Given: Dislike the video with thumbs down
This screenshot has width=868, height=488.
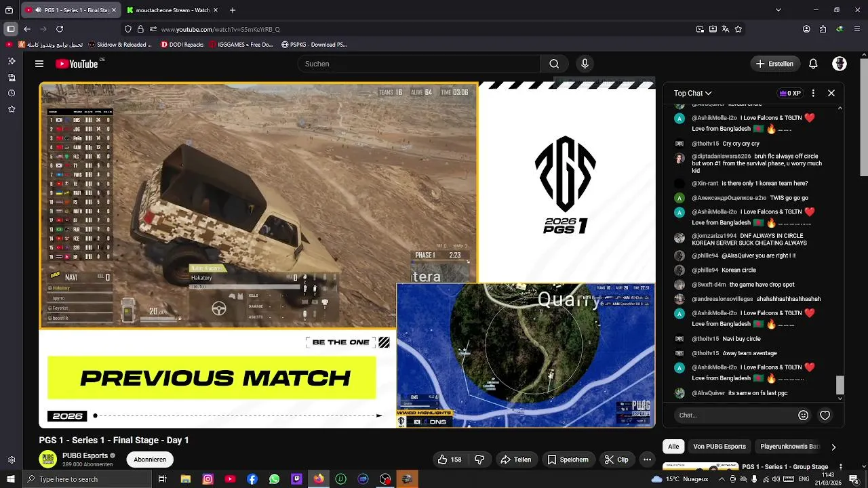Looking at the screenshot, I should [x=479, y=460].
